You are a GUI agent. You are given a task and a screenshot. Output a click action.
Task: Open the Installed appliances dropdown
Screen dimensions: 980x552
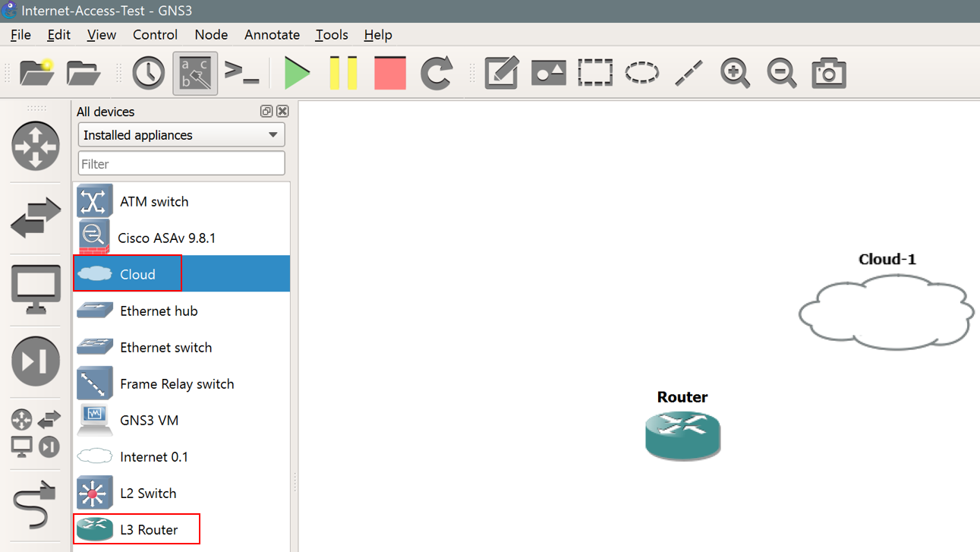181,135
